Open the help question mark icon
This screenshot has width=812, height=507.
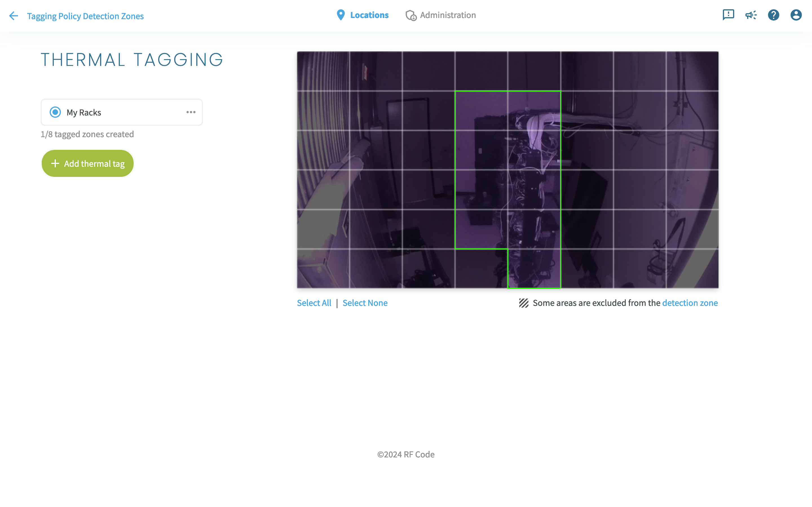[773, 15]
